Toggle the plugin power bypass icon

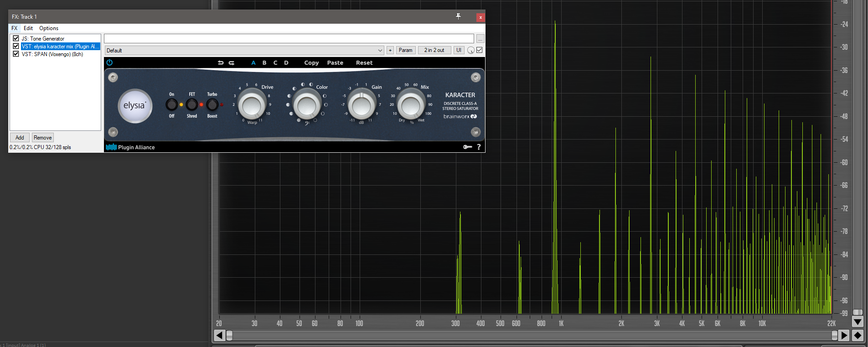[x=109, y=62]
